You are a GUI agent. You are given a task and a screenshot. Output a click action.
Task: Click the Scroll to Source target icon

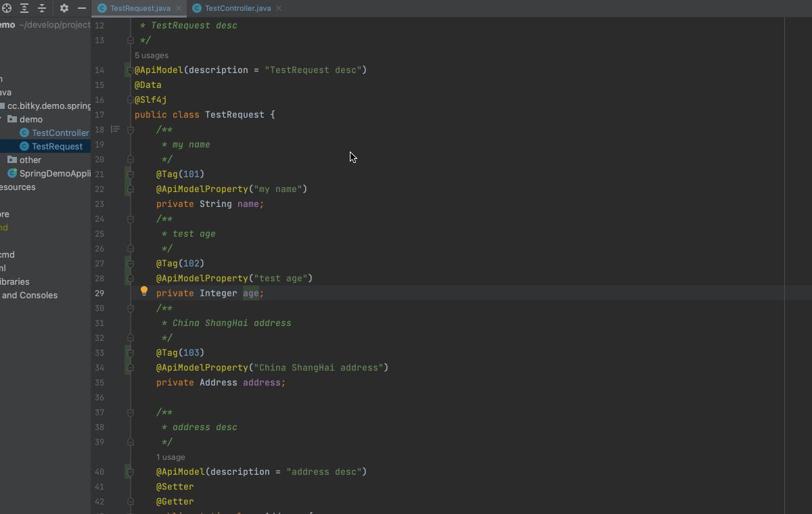point(6,8)
